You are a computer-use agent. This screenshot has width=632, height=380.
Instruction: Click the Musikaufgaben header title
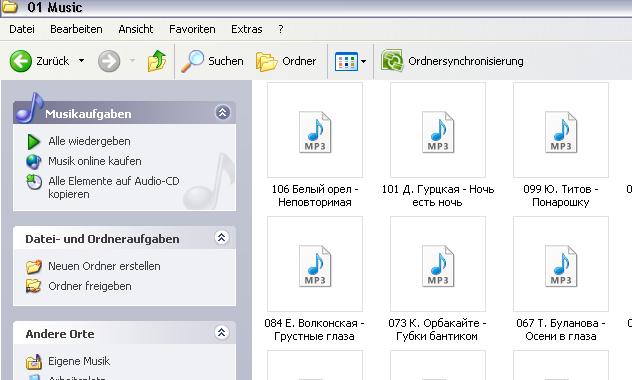88,114
